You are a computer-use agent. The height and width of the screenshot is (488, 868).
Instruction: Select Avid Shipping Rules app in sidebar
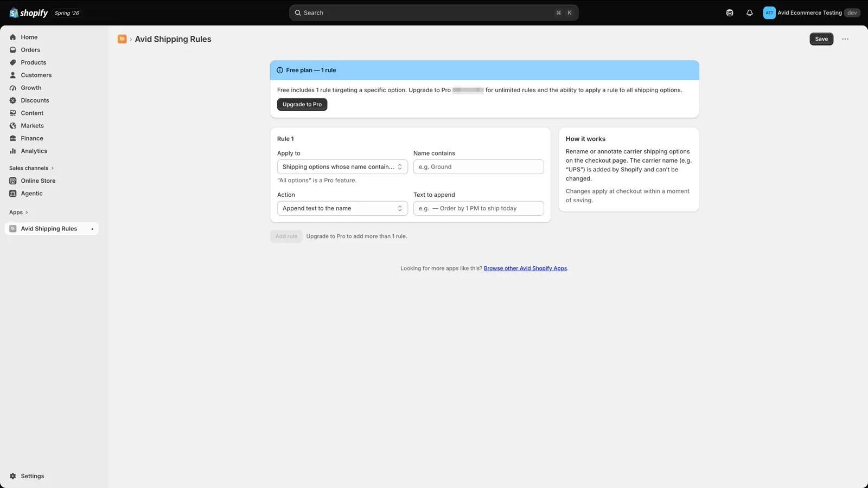(52, 229)
